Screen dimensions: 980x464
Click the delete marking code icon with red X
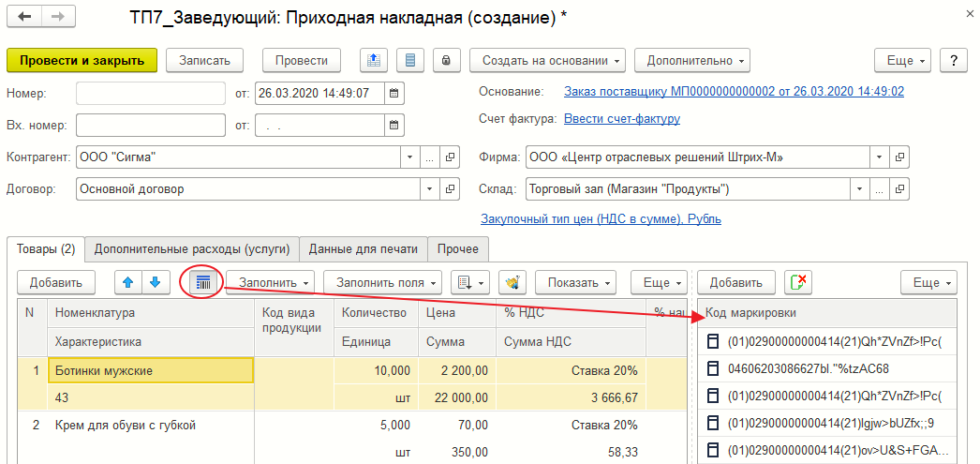799,282
